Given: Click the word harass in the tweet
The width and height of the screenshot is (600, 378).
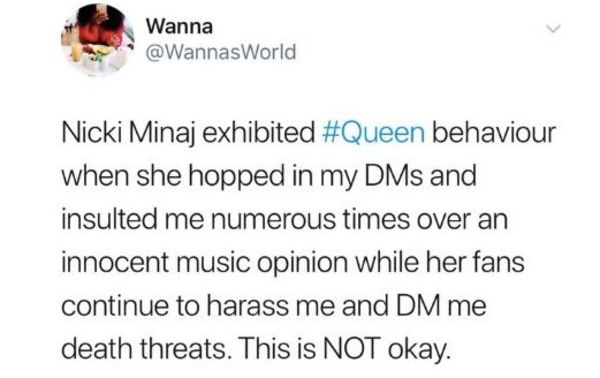Looking at the screenshot, I should click(247, 306).
